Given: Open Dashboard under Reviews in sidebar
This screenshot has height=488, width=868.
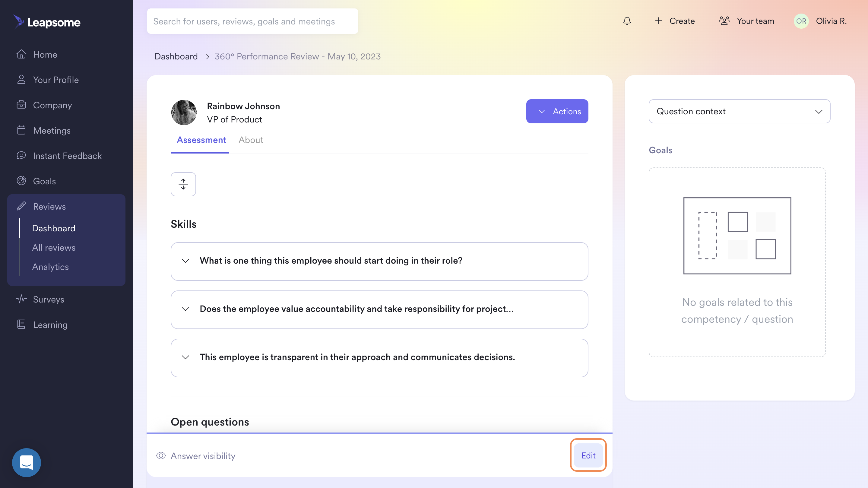Looking at the screenshot, I should [x=54, y=228].
